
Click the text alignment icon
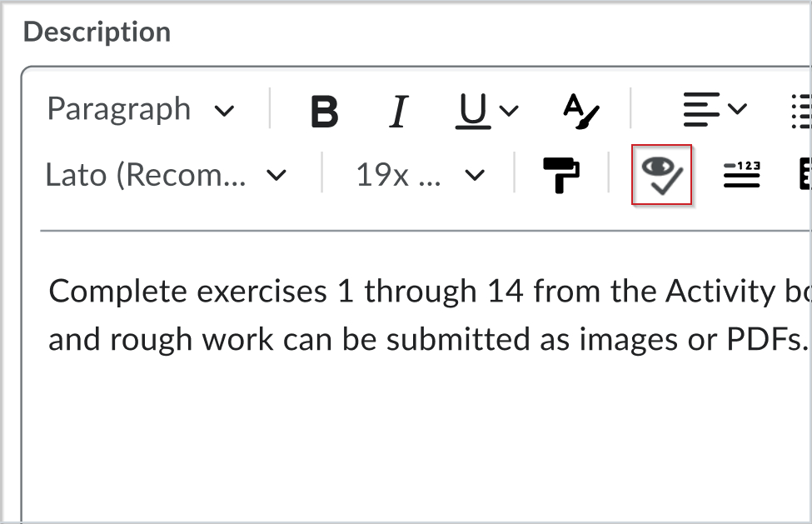pyautogui.click(x=701, y=110)
